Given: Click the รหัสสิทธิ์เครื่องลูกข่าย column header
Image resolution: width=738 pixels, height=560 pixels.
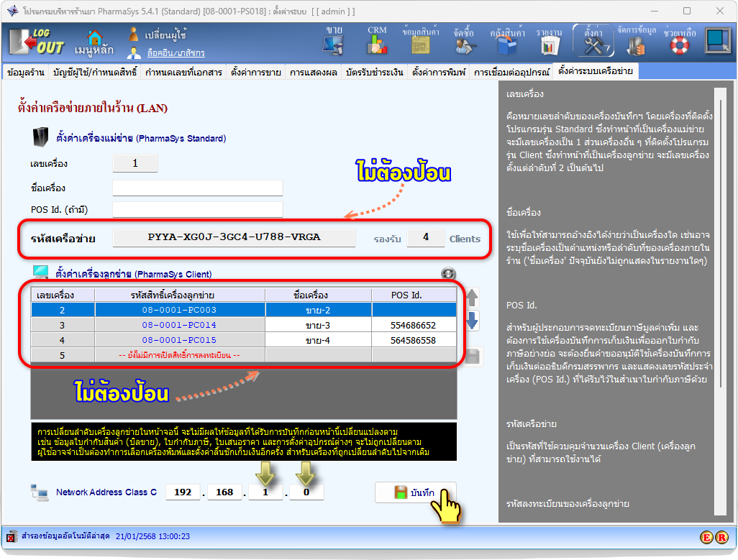Looking at the screenshot, I should [x=179, y=295].
